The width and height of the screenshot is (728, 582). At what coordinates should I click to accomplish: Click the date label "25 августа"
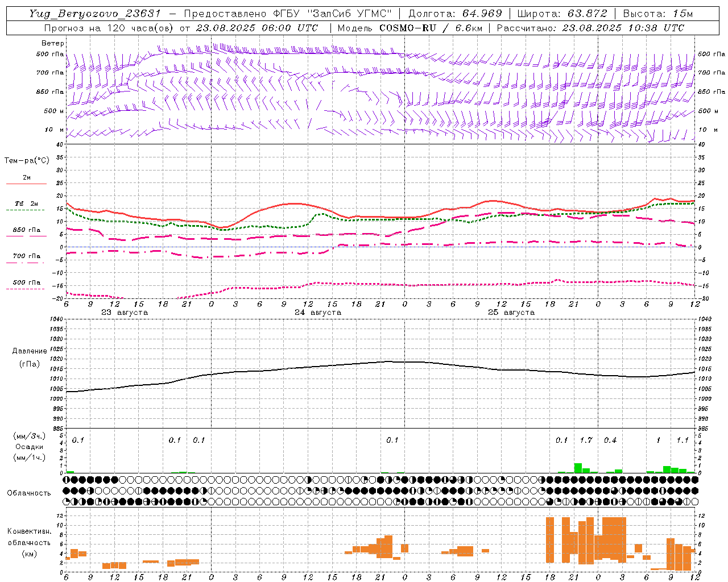(x=511, y=313)
